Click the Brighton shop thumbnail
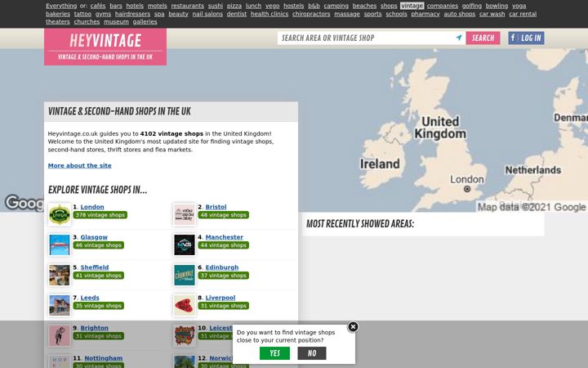Image resolution: width=588 pixels, height=368 pixels. [60, 336]
